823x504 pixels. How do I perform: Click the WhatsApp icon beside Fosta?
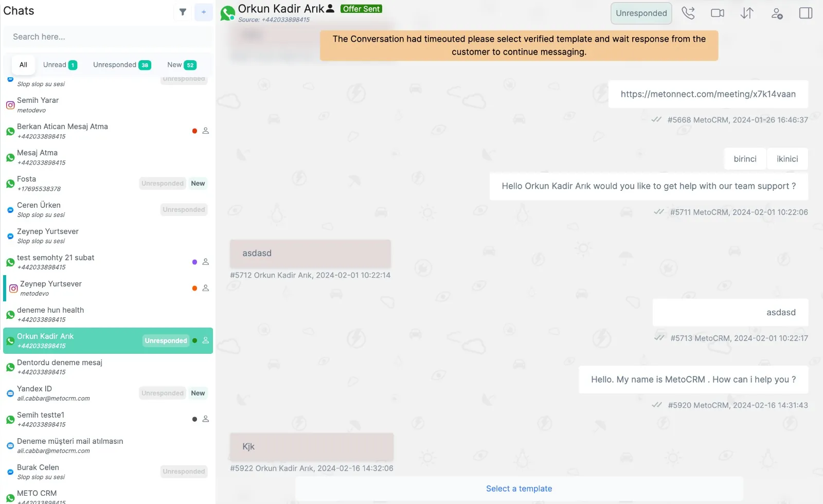click(x=10, y=184)
